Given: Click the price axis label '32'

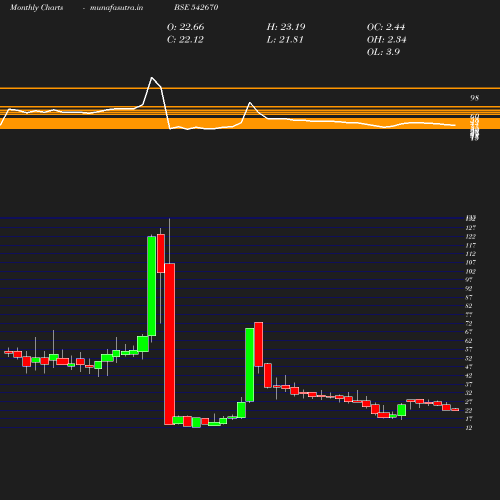Looking at the screenshot, I should click(469, 393).
